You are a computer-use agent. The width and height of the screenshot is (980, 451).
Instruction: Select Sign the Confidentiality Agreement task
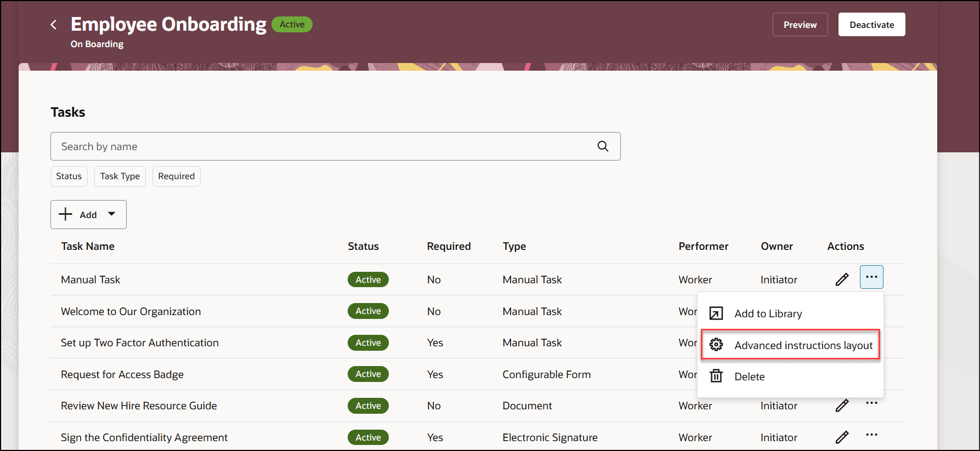144,437
